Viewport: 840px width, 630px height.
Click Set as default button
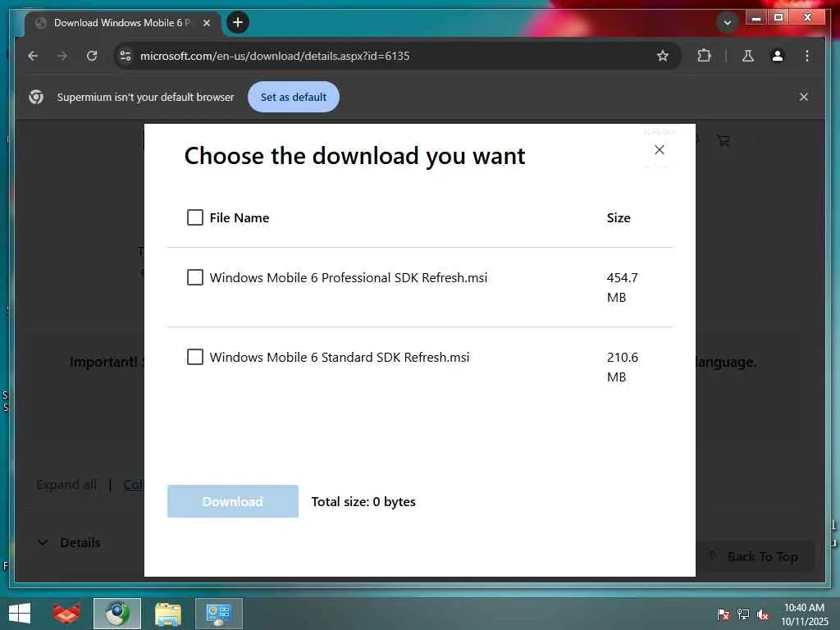coord(294,97)
